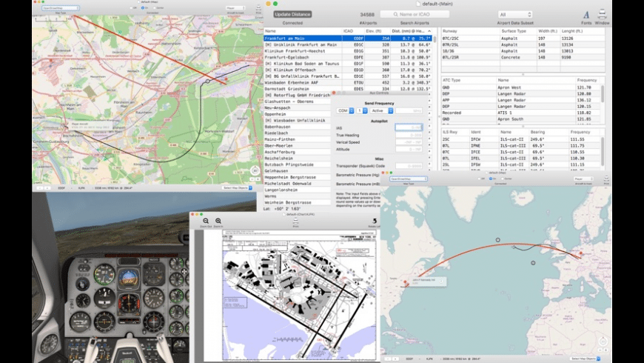
Task: Click compass control on top-left map
Action: (x=255, y=171)
